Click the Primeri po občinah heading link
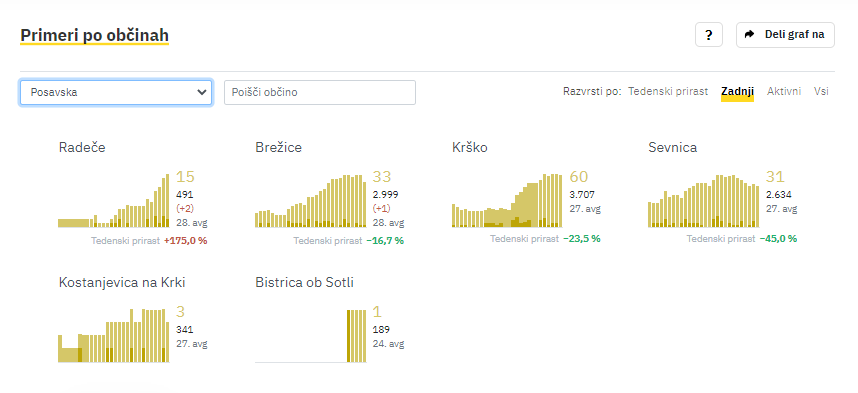 [95, 35]
